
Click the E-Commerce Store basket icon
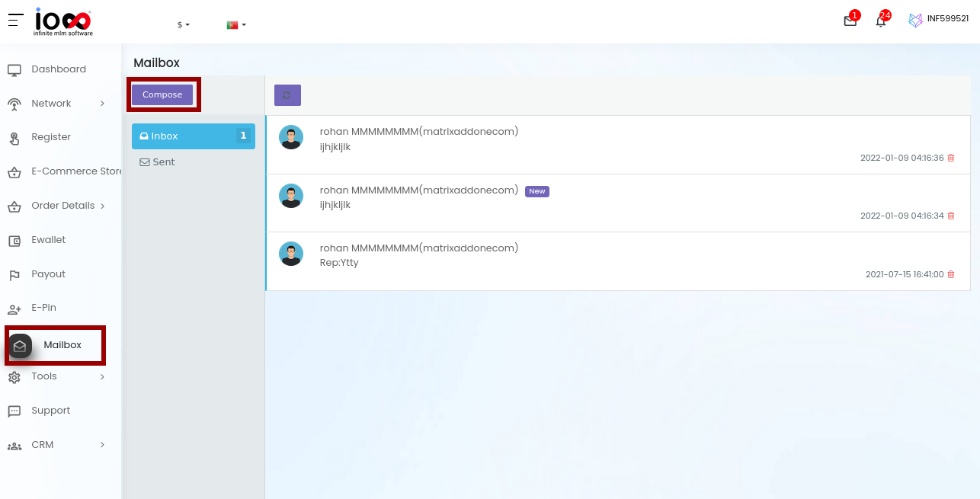pos(14,172)
